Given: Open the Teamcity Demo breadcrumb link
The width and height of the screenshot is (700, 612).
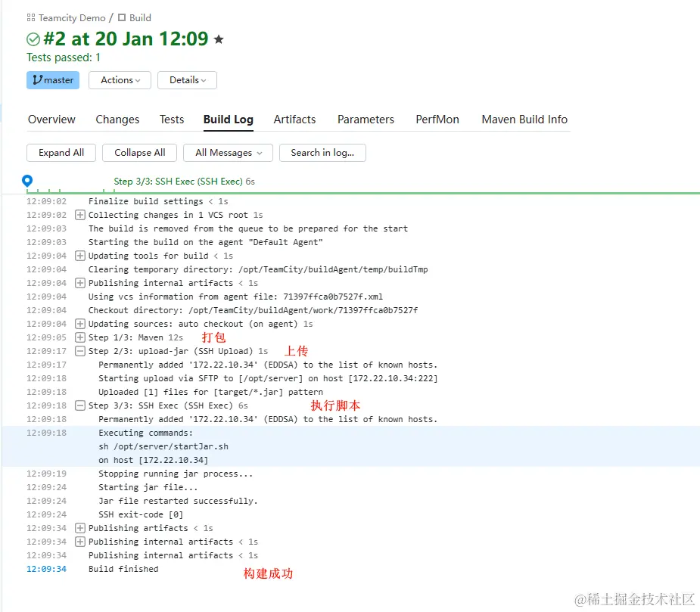Looking at the screenshot, I should 72,18.
